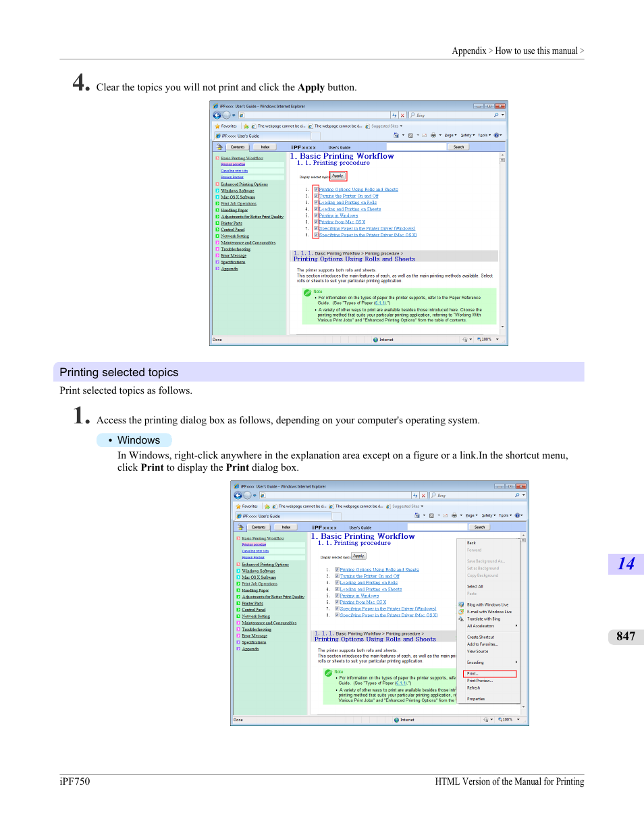The height and width of the screenshot is (834, 644).
Task: Click the red Stop icon in lower browser
Action: pos(423,496)
